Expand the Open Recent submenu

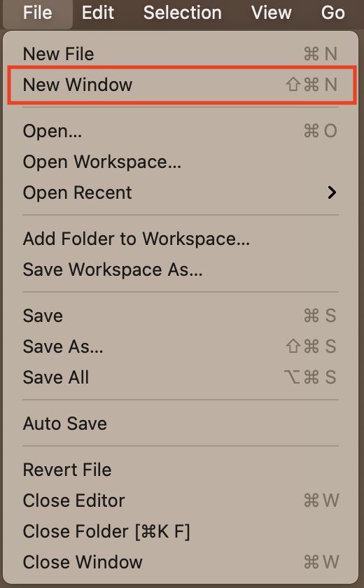[x=181, y=192]
